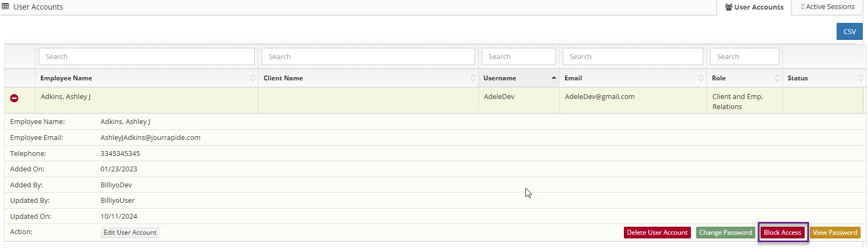Viewport: 868px width, 248px height.
Task: Open the Active Sessions tab
Action: pos(828,7)
